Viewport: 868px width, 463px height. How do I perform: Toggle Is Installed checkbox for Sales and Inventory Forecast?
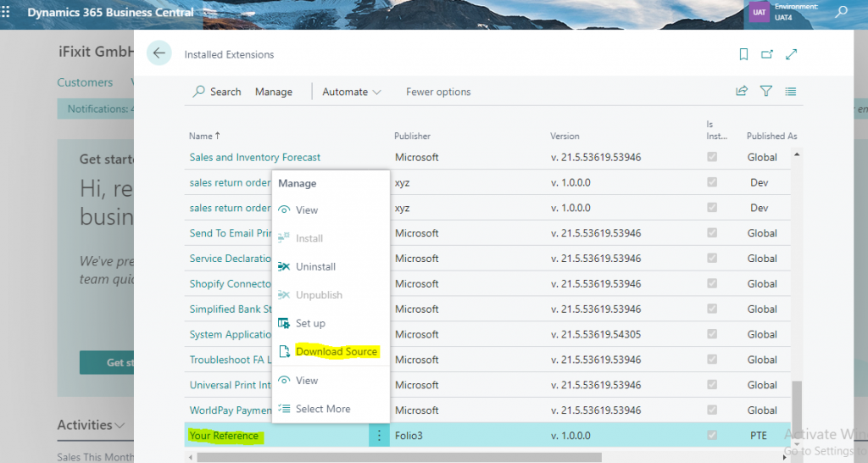[x=712, y=157]
